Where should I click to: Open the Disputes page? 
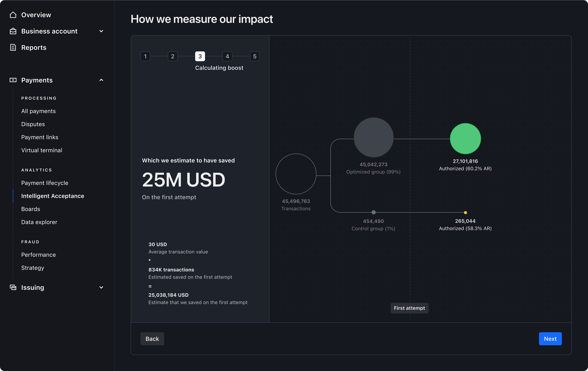[33, 124]
